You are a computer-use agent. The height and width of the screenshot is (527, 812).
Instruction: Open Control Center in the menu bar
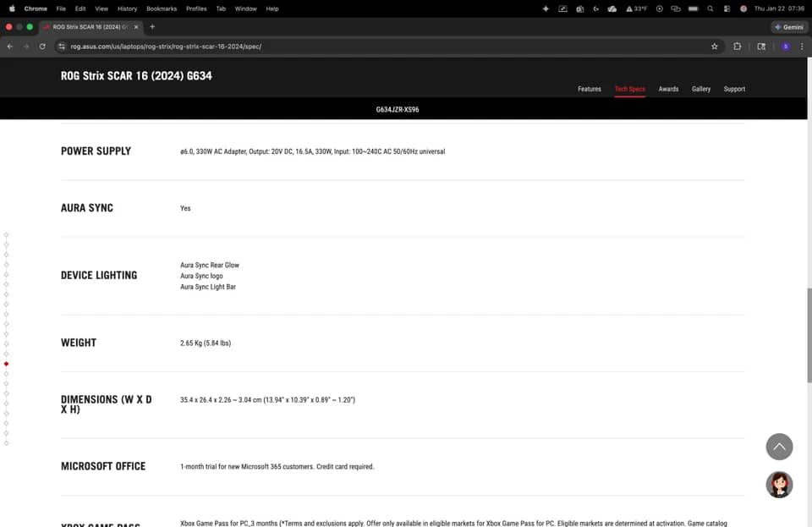pyautogui.click(x=727, y=8)
